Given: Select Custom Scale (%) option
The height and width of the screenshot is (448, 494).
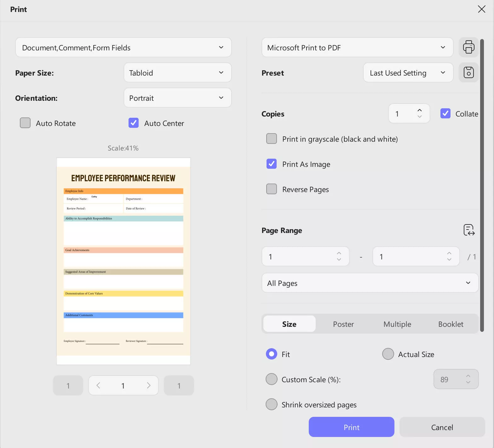Looking at the screenshot, I should pyautogui.click(x=272, y=379).
